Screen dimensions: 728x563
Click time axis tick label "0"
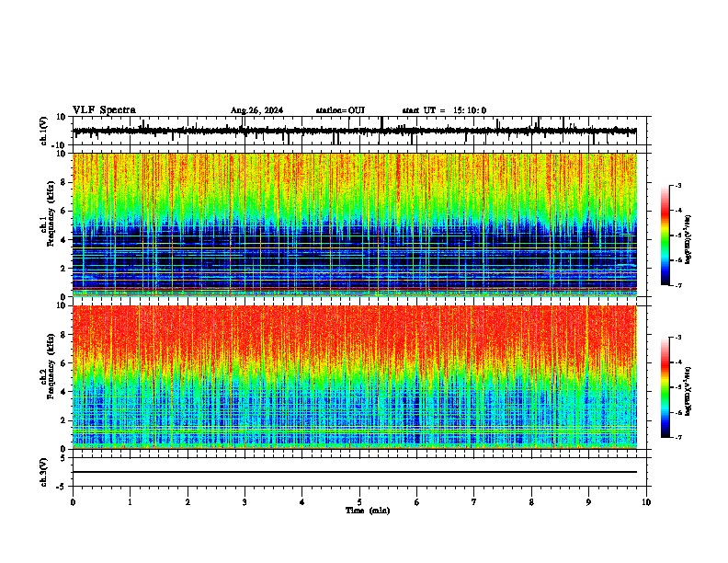(x=73, y=502)
